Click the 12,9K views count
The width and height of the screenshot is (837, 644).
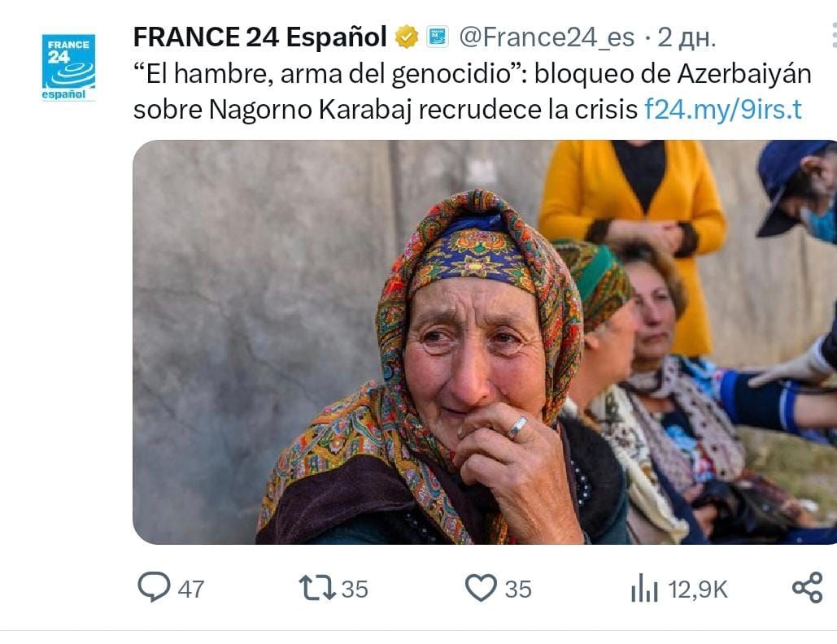[698, 589]
